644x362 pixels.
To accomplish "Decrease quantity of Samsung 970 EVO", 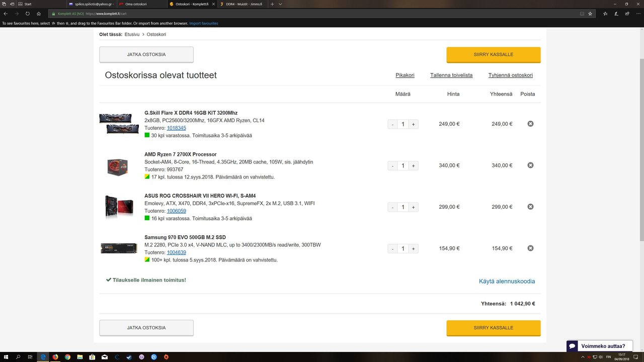I will (392, 249).
